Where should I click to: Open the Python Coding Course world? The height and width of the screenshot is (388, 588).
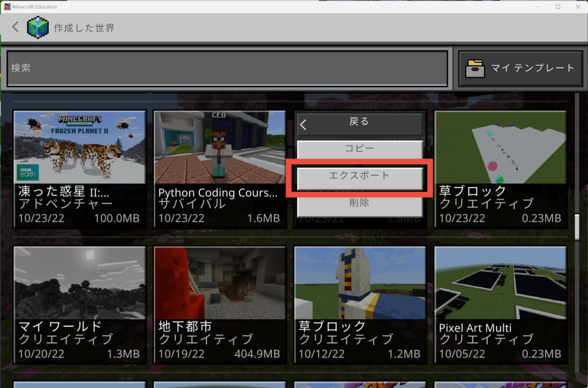pos(219,169)
